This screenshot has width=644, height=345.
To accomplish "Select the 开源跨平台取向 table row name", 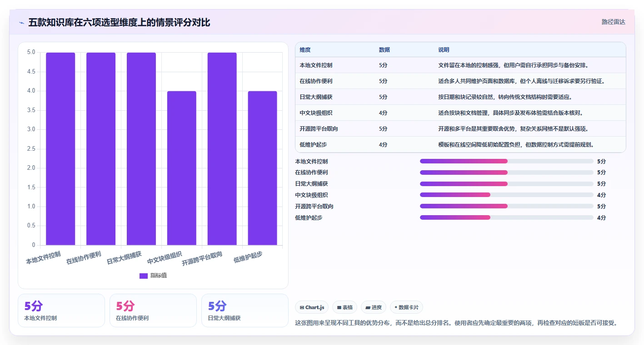I will tap(319, 128).
